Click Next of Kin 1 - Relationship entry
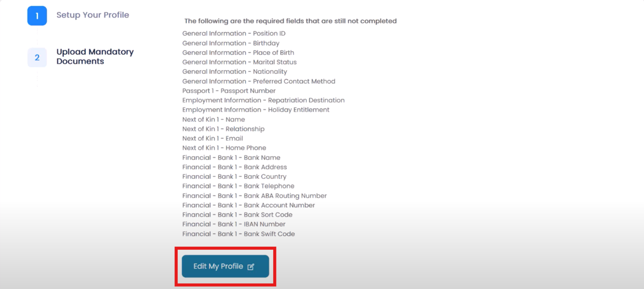The image size is (644, 289). pyautogui.click(x=223, y=129)
